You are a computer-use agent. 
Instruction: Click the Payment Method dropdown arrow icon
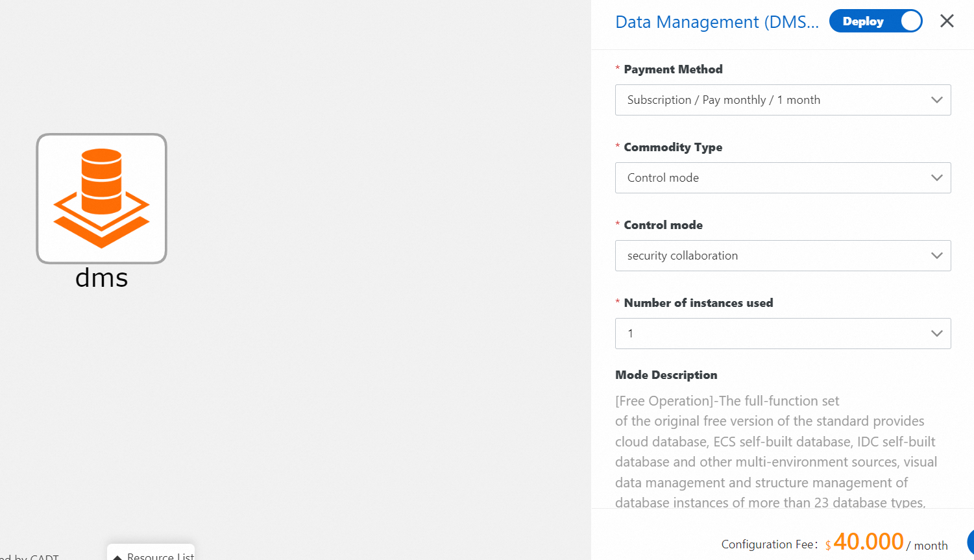click(x=936, y=100)
